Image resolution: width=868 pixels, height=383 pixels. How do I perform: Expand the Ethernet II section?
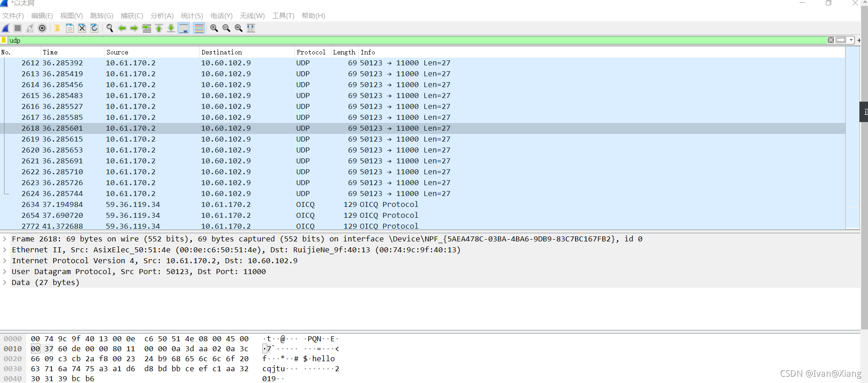pyautogui.click(x=5, y=250)
